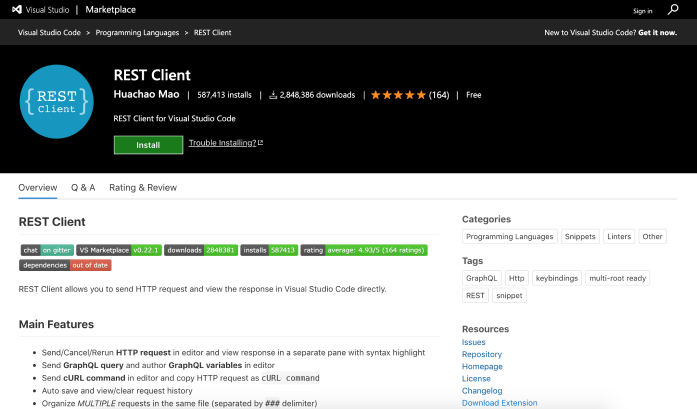Screen dimensions: 697x409
Task: Switch to the Q & A tab
Action: coord(83,188)
